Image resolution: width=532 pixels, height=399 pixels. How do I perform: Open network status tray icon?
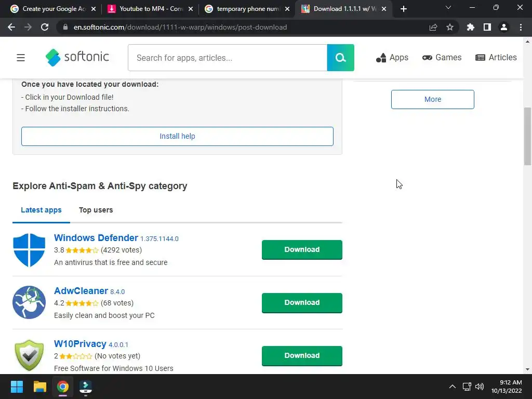click(467, 387)
